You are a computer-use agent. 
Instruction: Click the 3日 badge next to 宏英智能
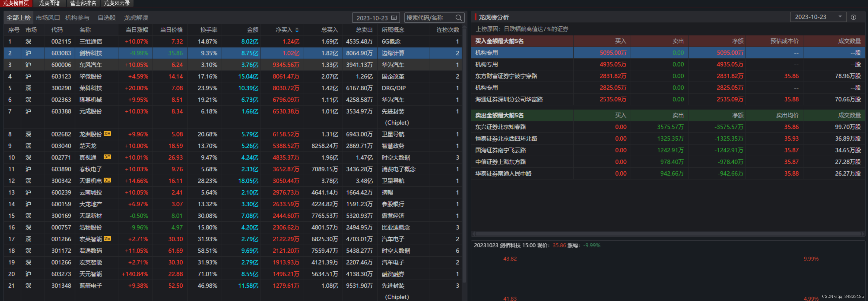point(107,238)
